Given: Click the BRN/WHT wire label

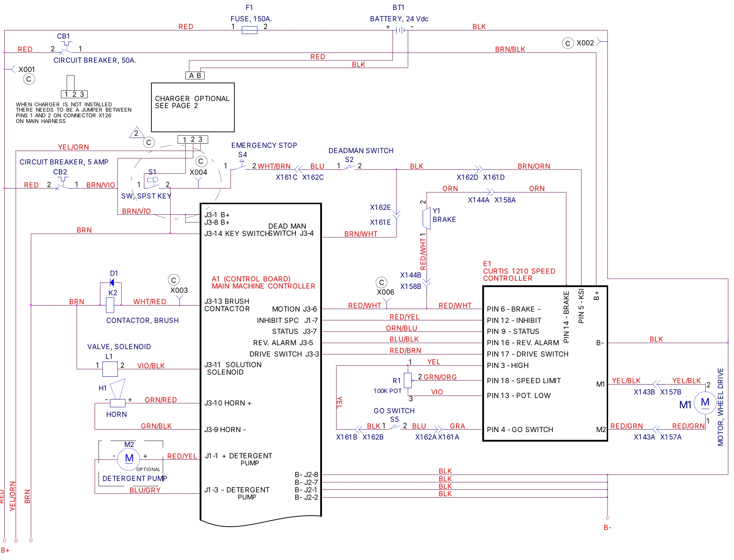Looking at the screenshot, I should 361,234.
